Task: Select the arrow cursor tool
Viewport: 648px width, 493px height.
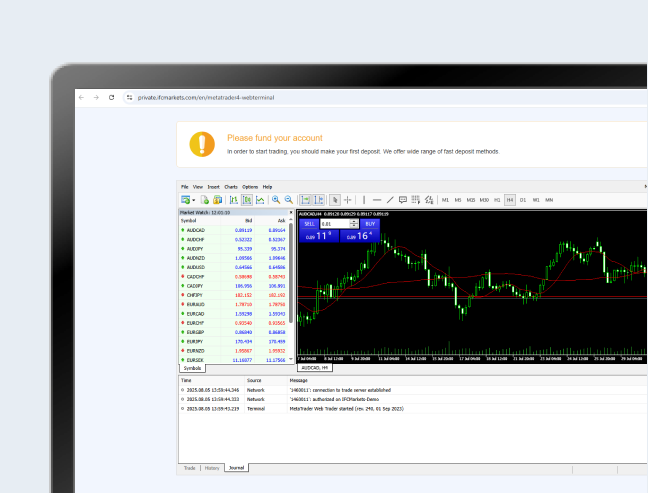Action: point(335,200)
